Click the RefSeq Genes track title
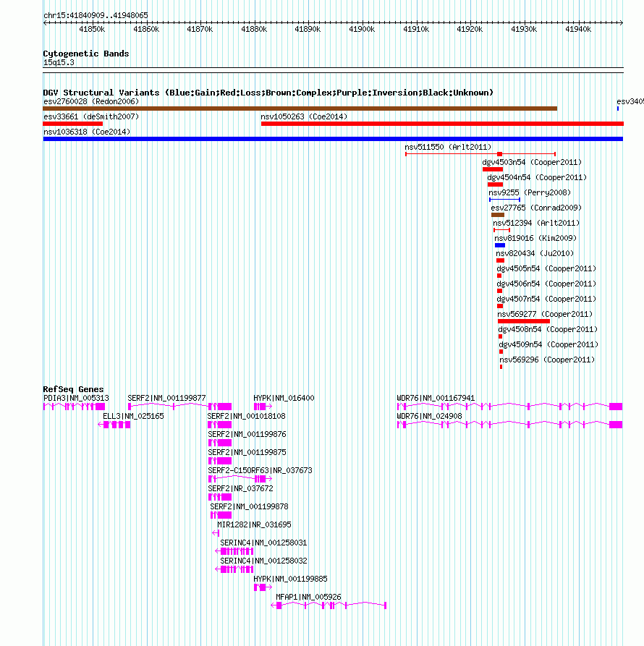Image resolution: width=644 pixels, height=646 pixels. click(x=73, y=389)
